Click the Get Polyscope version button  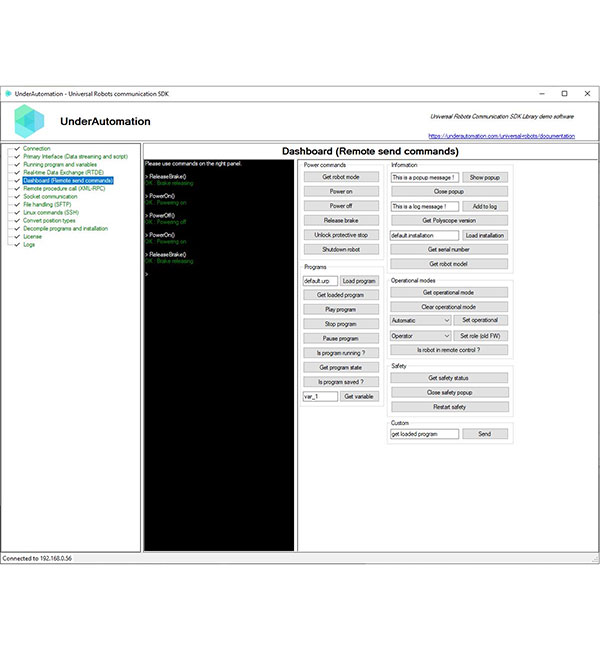coord(449,221)
